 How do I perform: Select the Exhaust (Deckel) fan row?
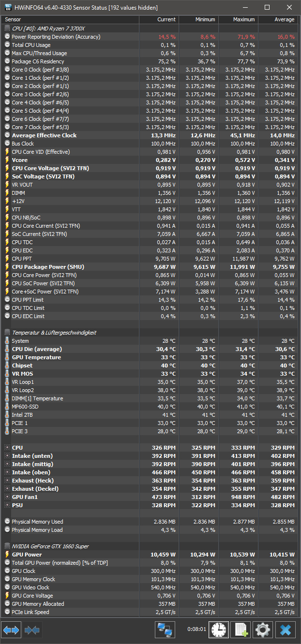click(x=150, y=489)
